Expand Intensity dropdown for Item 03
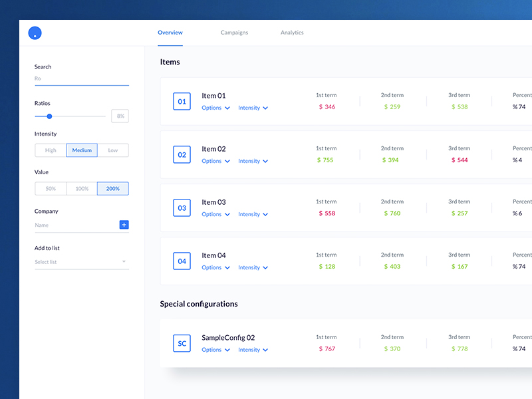The image size is (532, 399). pyautogui.click(x=253, y=214)
